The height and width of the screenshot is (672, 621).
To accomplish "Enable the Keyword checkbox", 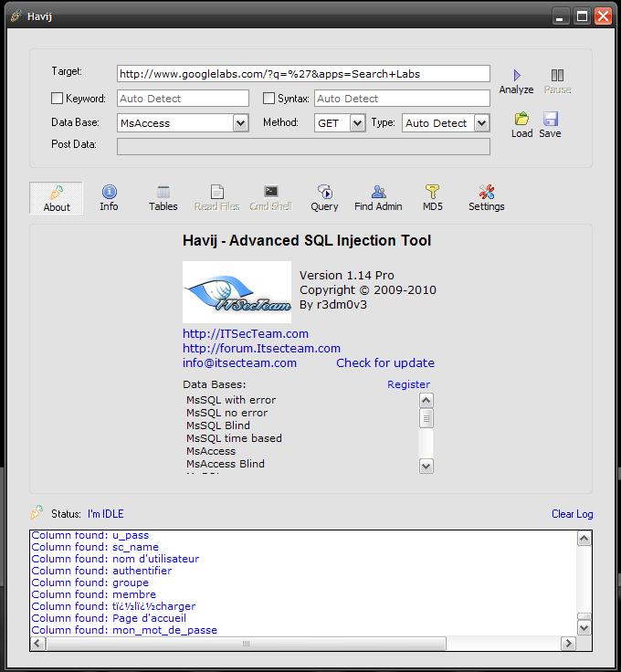I will point(57,99).
